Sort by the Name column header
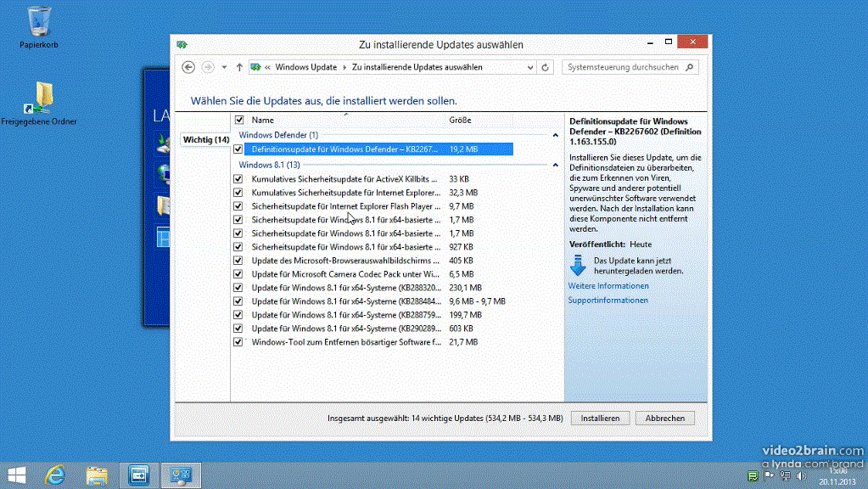The width and height of the screenshot is (868, 489). (263, 120)
